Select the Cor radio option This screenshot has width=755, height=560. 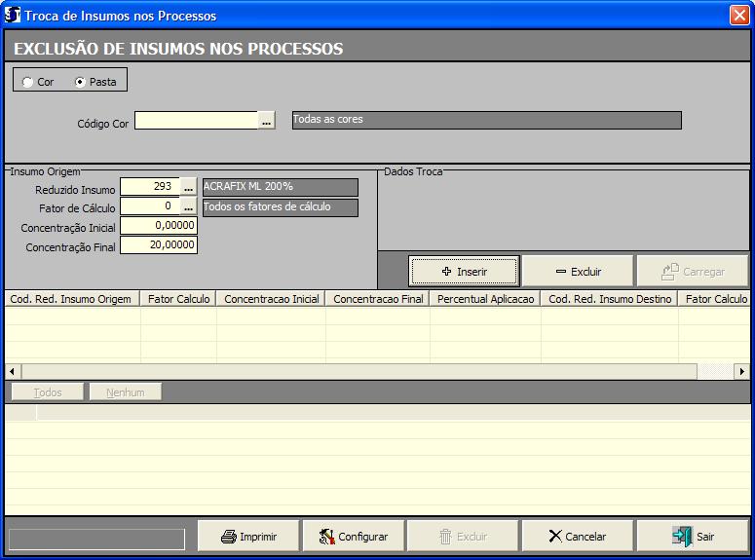point(27,83)
